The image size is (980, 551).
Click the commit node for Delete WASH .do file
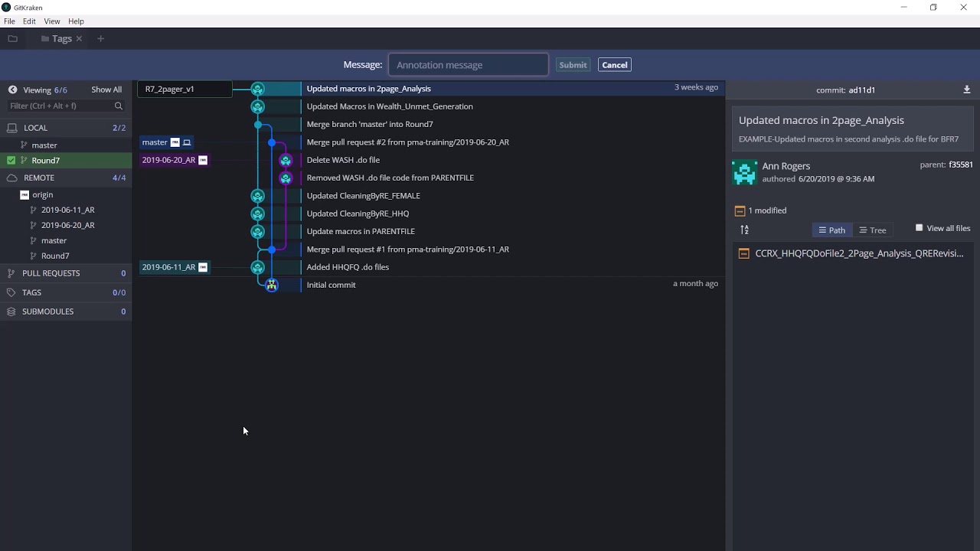coord(286,160)
